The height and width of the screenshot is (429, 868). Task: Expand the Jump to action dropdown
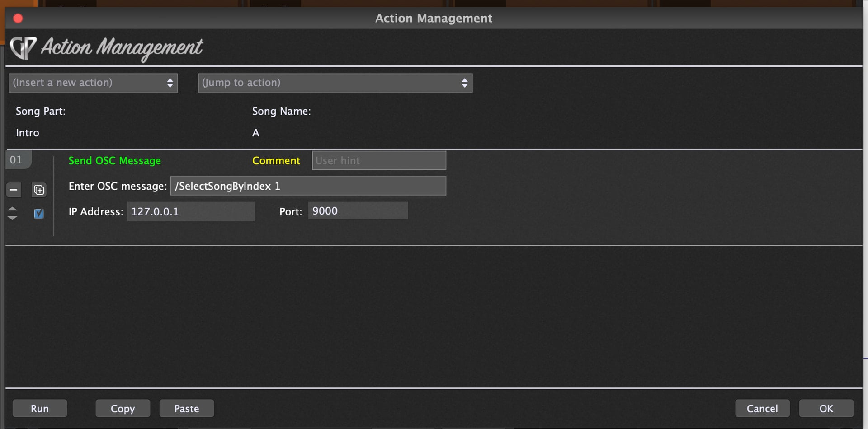335,83
